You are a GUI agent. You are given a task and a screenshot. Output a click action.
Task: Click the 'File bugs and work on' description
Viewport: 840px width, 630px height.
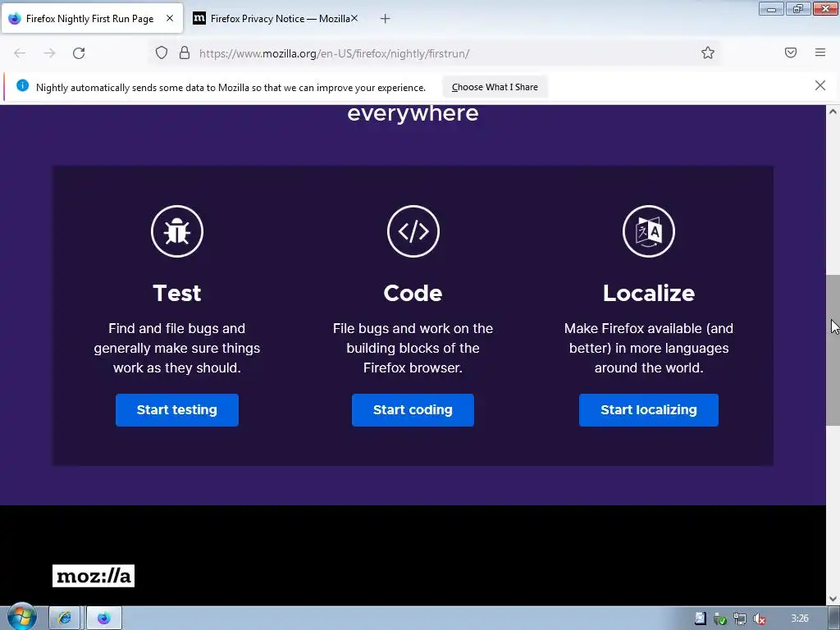pyautogui.click(x=413, y=348)
